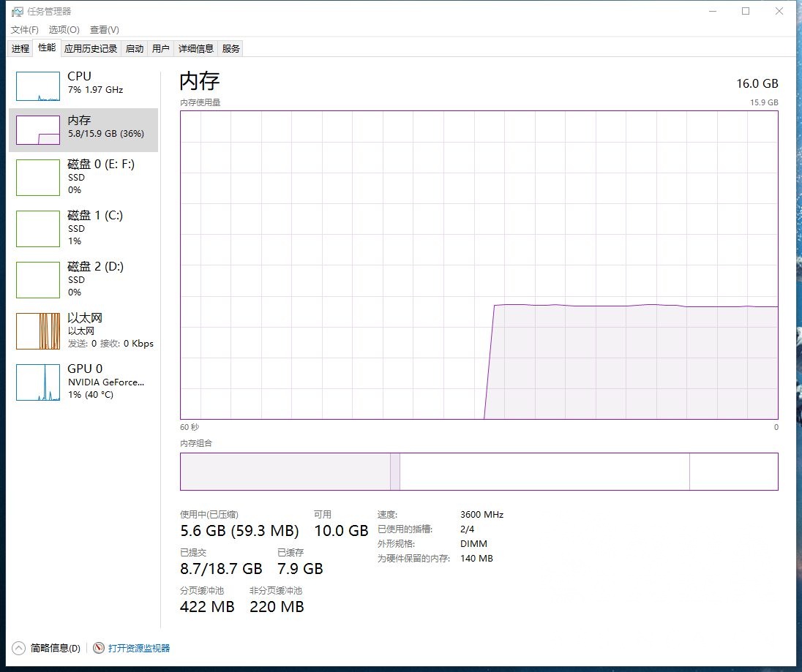
Task: Click the 140 MB hardware reserved value
Action: click(476, 559)
